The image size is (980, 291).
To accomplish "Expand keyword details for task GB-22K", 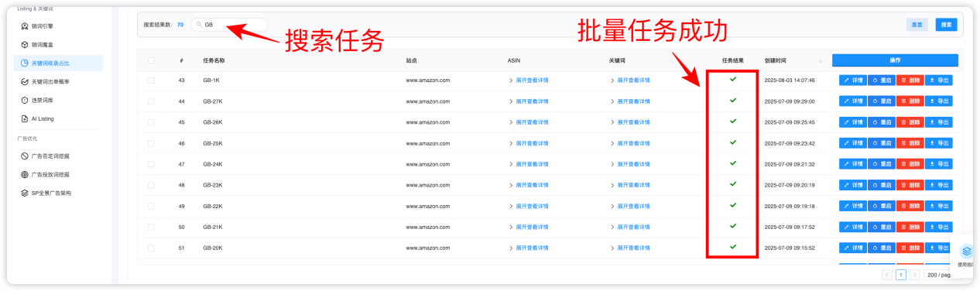I will 630,206.
